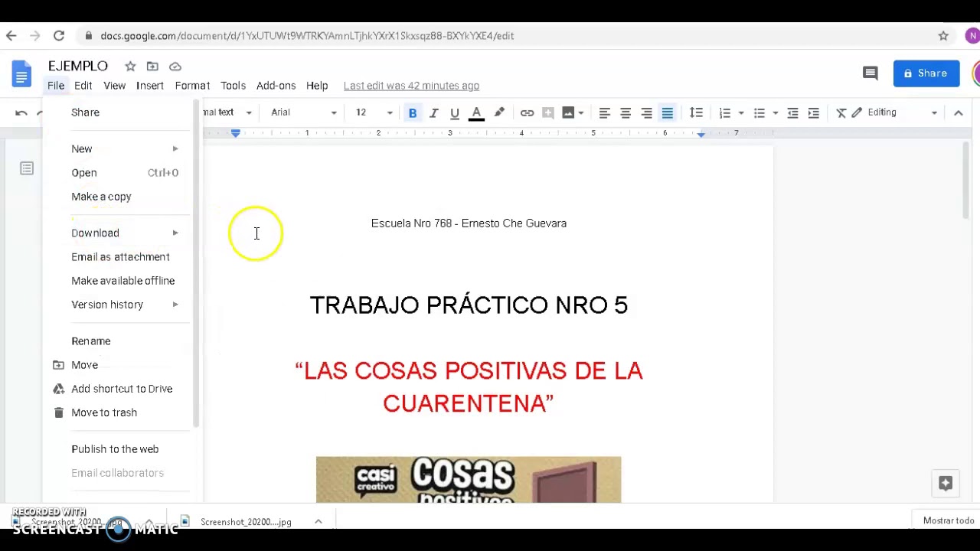Decrease the indent

(x=793, y=113)
